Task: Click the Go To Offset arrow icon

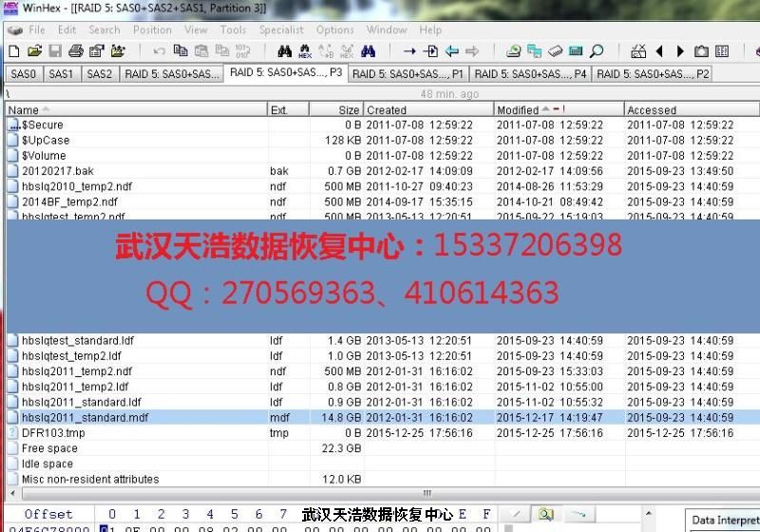Action: (x=409, y=51)
